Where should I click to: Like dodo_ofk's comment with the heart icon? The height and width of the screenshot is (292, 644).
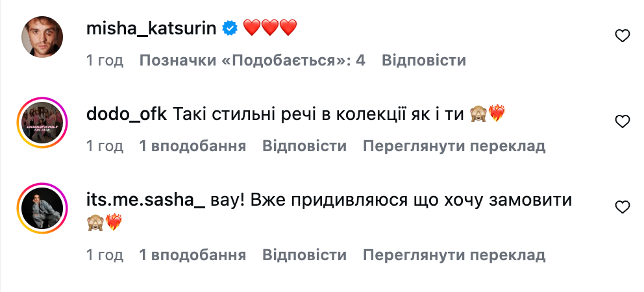(x=622, y=121)
